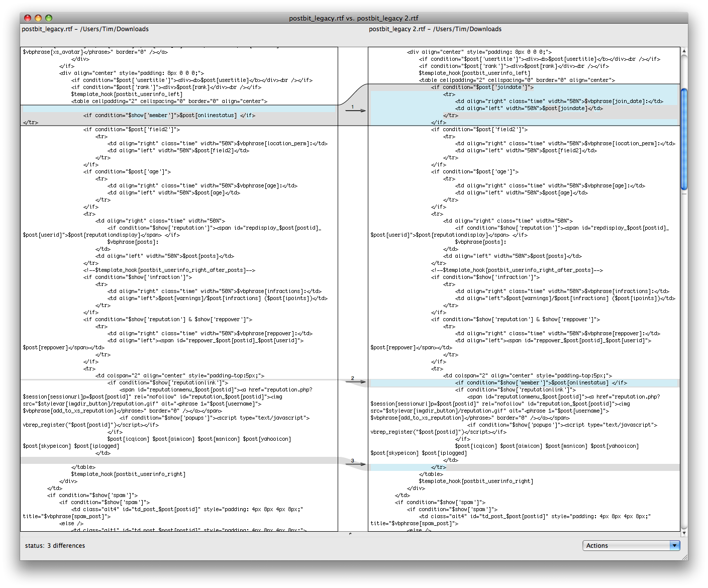Click the window title 'postbit_legacy.rtf vs. postbit_legacy 2.rtf'

tap(354, 18)
